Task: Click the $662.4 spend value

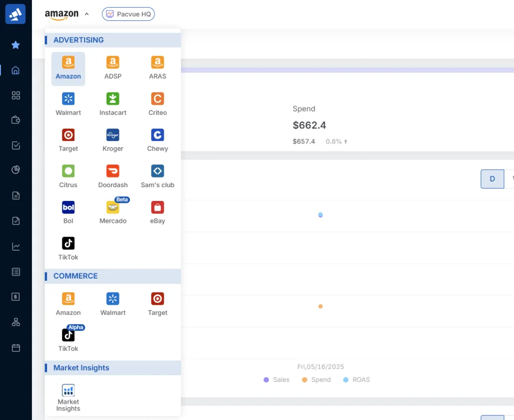Action: tap(309, 125)
